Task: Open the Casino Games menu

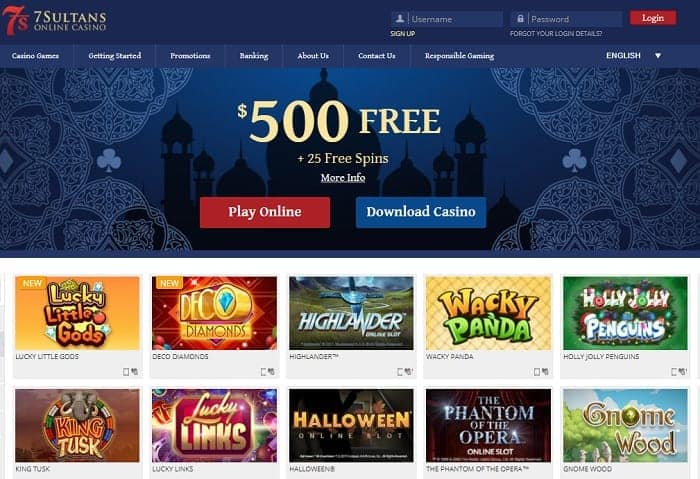Action: (x=35, y=56)
